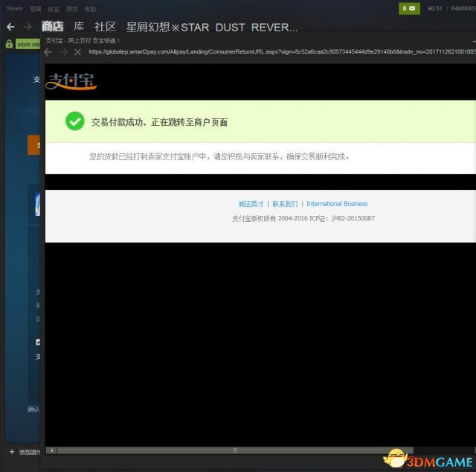The width and height of the screenshot is (476, 472).
Task: Open the 视图 menu
Action: pyautogui.click(x=35, y=9)
